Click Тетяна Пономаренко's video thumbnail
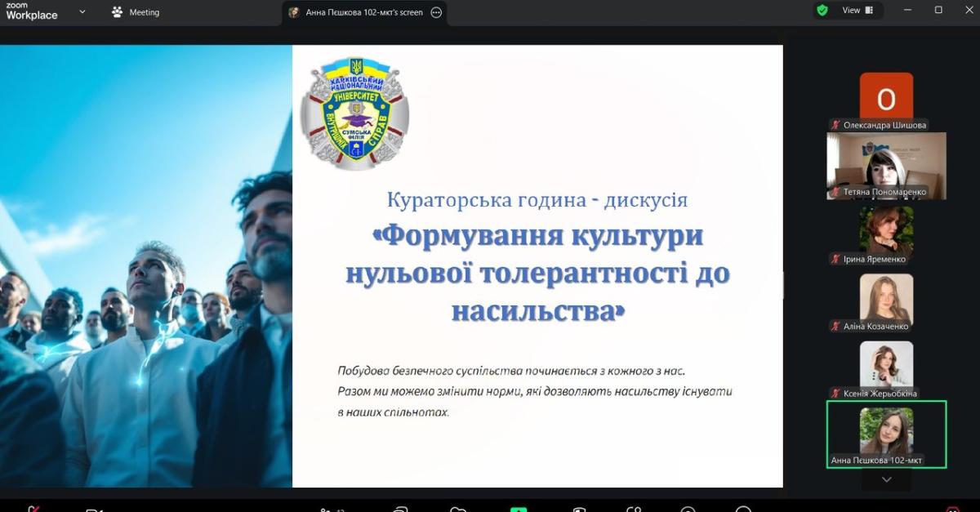This screenshot has height=512, width=980. 886,162
